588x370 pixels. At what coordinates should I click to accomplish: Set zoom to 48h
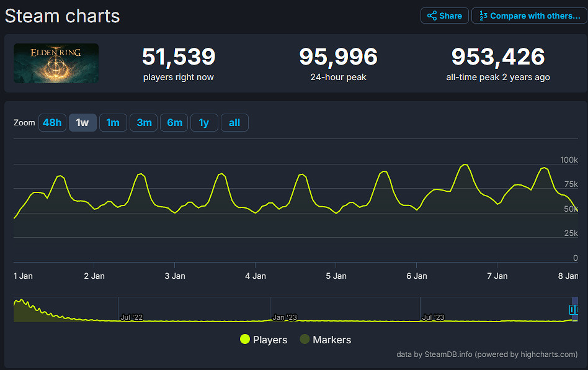[52, 123]
